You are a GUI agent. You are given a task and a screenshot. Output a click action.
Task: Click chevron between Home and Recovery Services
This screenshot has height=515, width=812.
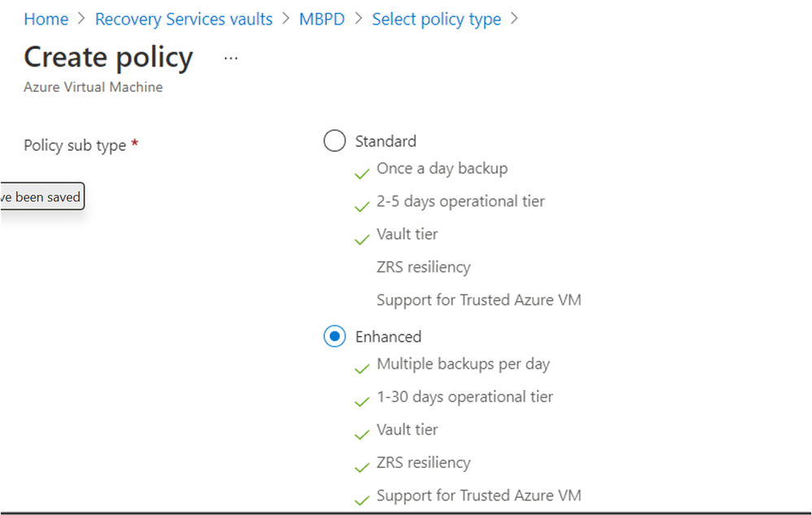click(x=81, y=19)
